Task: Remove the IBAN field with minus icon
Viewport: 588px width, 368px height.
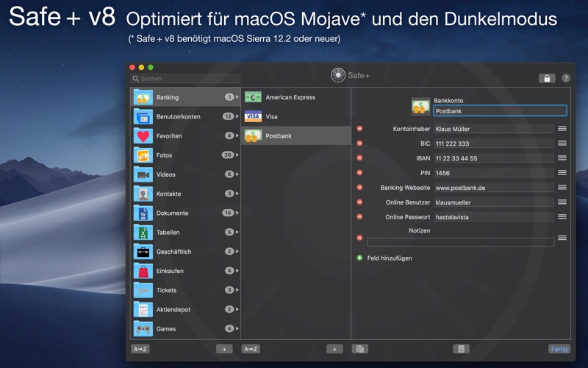Action: click(359, 158)
